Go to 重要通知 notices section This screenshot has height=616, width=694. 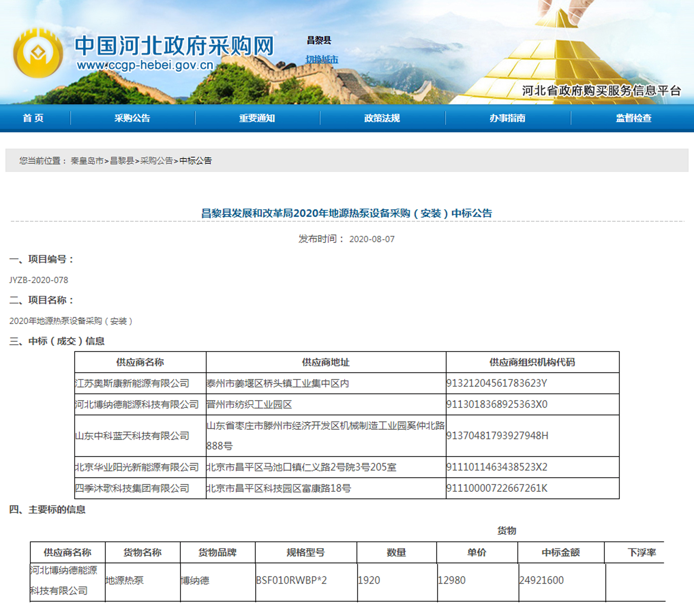(257, 118)
